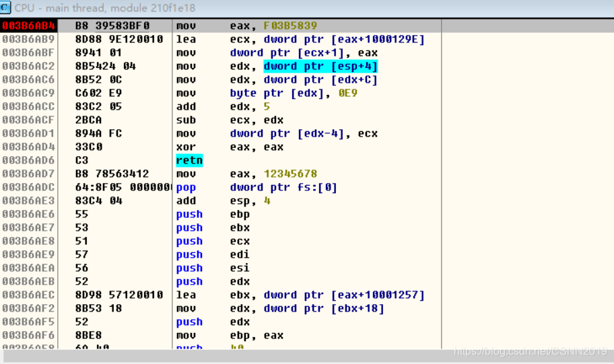
Task: Select address 003B6ACF
Action: (x=28, y=120)
